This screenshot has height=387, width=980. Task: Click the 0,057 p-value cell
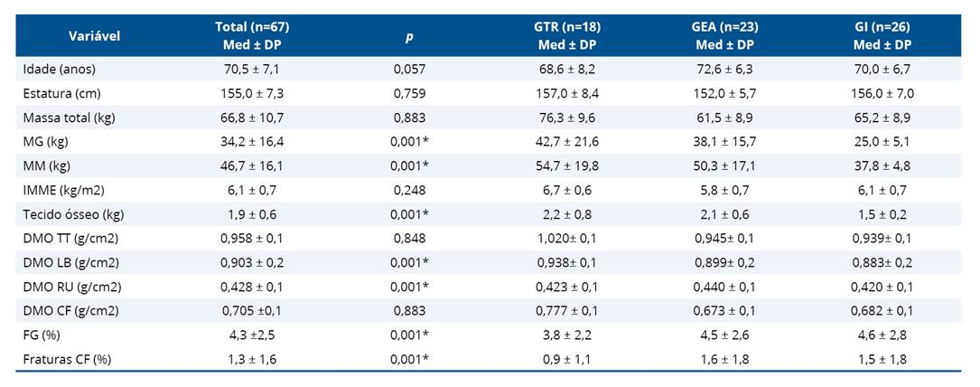[409, 69]
